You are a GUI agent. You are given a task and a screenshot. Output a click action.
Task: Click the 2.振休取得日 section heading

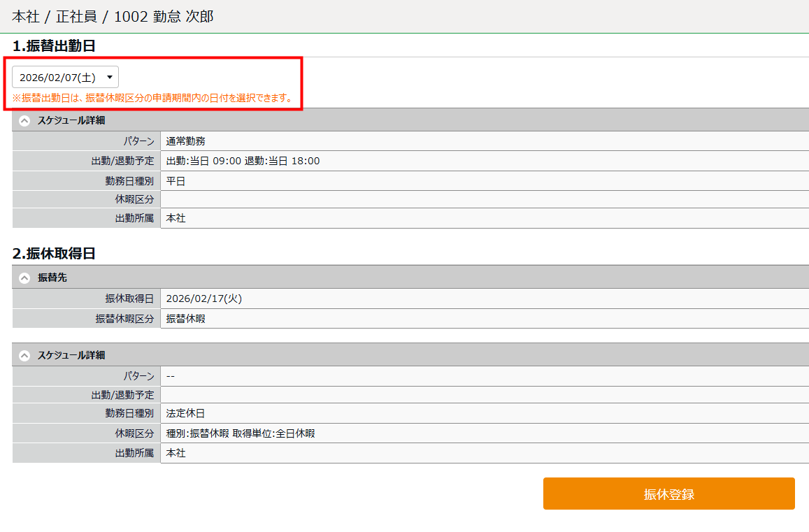point(54,254)
